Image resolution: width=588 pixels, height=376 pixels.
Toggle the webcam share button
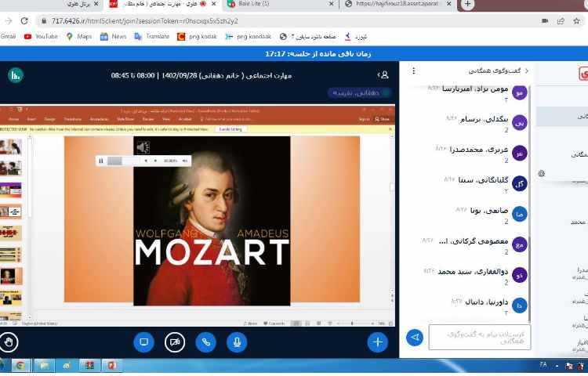pos(175,342)
